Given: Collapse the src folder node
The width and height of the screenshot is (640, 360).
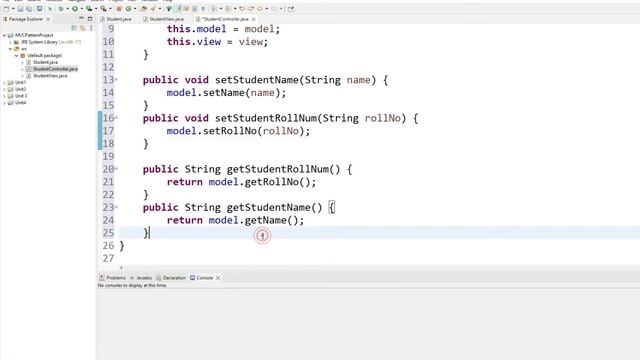Looking at the screenshot, I should (10, 49).
